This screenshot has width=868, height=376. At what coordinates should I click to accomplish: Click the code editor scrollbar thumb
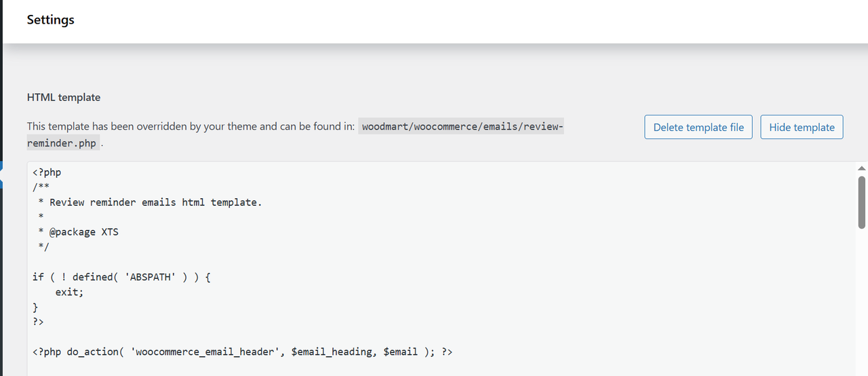[x=862, y=202]
